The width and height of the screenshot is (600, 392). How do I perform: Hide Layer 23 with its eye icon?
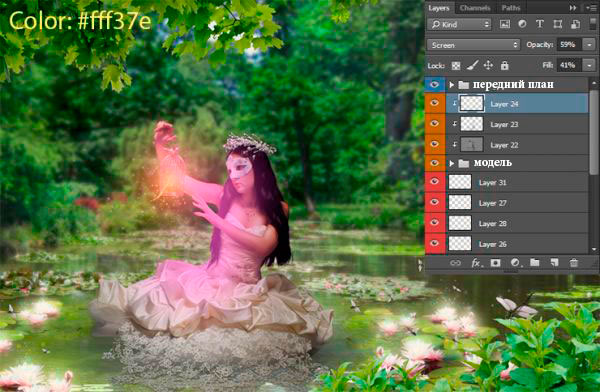(x=435, y=123)
